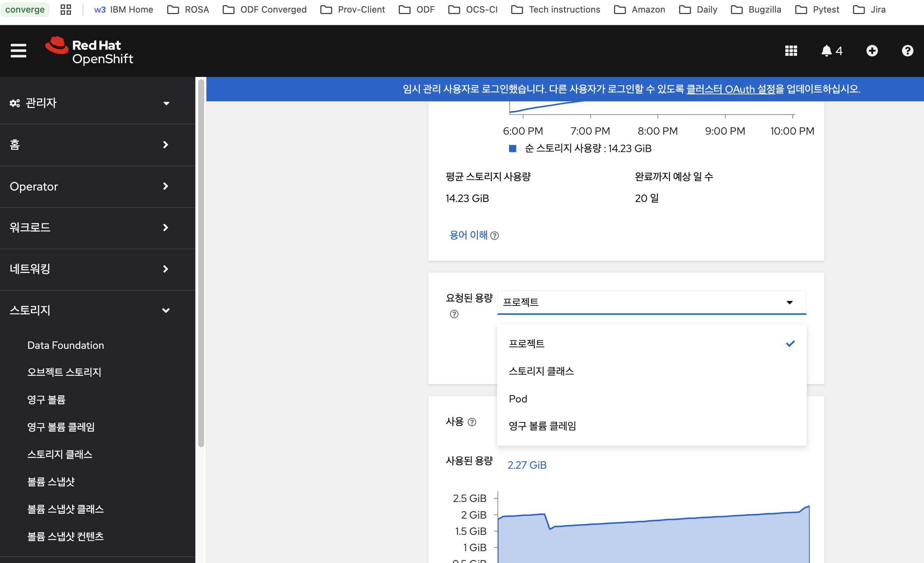Viewport: 924px width, 563px height.
Task: Open the application launcher grid icon
Action: click(791, 51)
